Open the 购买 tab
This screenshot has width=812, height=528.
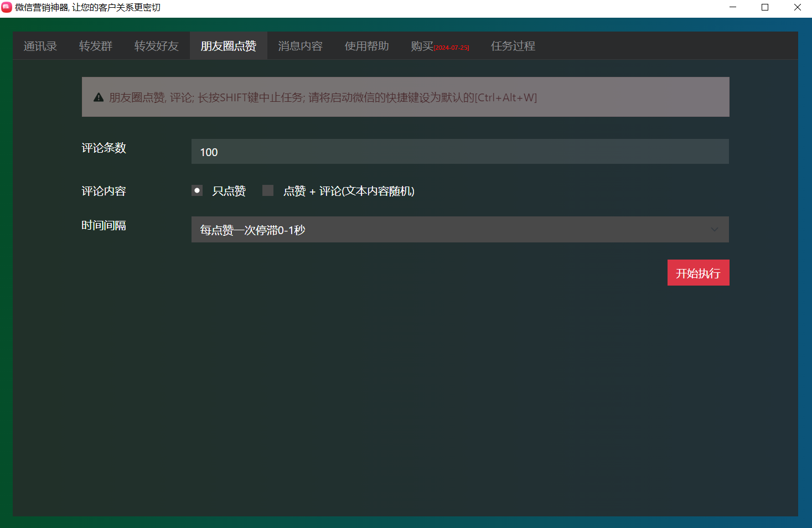pyautogui.click(x=439, y=46)
